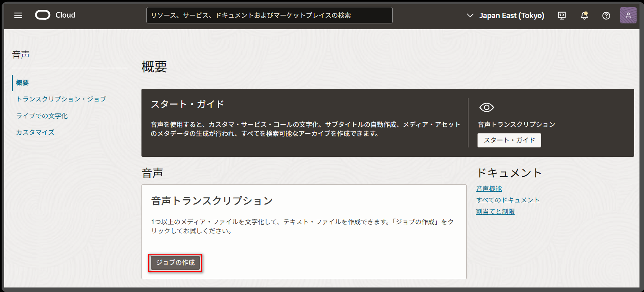Open the 音声機能 documentation link
Viewport: 644px width, 292px height.
pos(489,189)
